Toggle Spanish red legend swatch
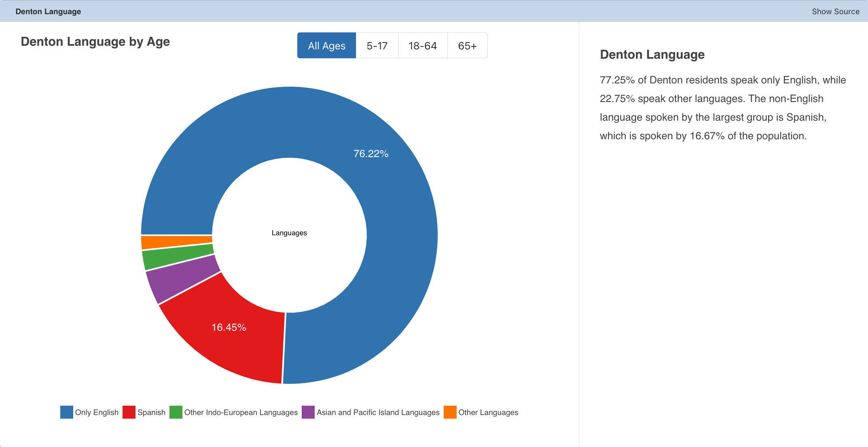Viewport: 868px width, 447px height. pyautogui.click(x=129, y=412)
